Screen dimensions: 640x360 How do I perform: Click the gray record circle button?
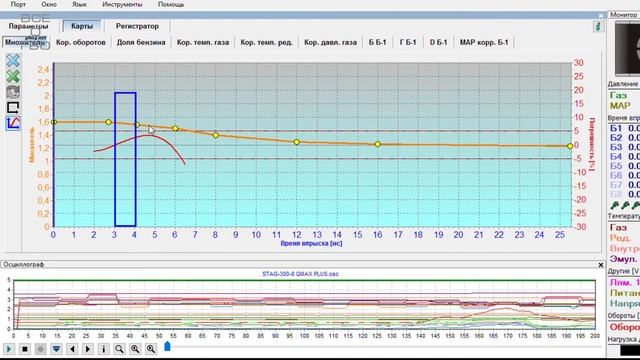(40, 349)
